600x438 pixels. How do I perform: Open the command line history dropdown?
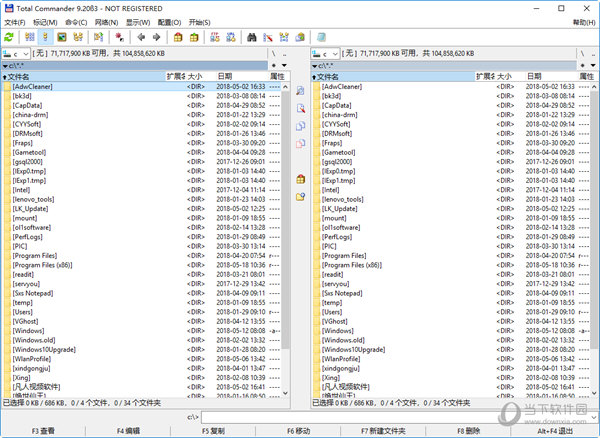click(593, 417)
